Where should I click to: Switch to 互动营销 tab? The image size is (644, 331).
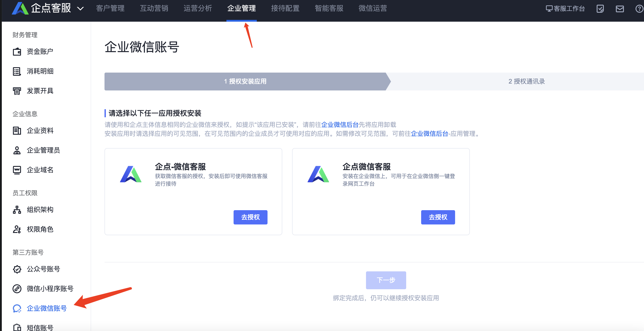click(x=154, y=8)
